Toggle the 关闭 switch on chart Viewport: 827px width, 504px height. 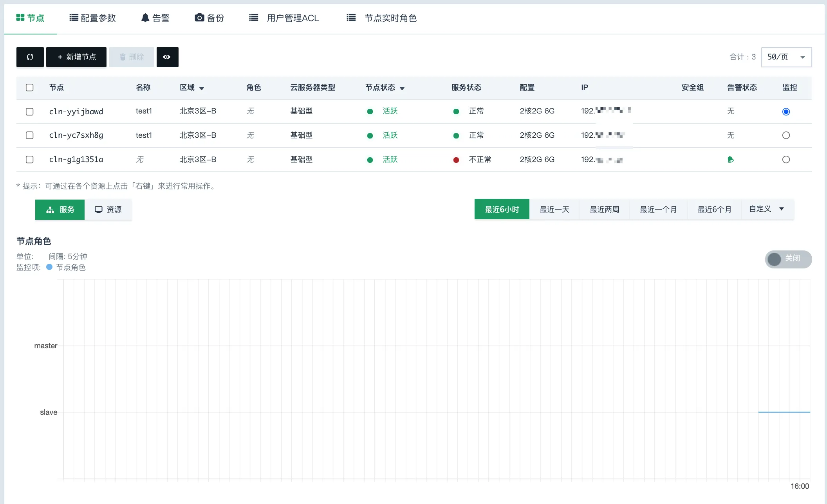(x=788, y=259)
